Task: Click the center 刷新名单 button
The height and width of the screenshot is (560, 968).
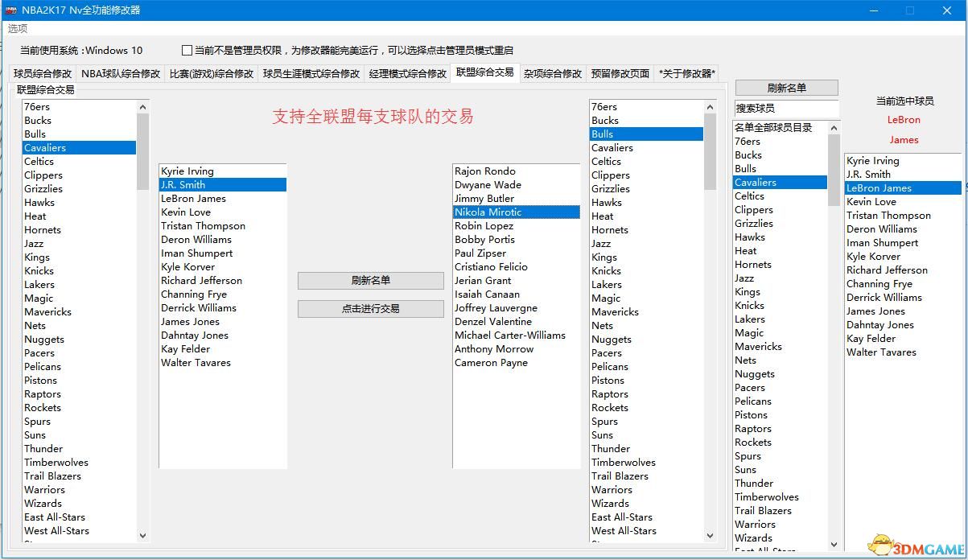Action: pyautogui.click(x=371, y=281)
